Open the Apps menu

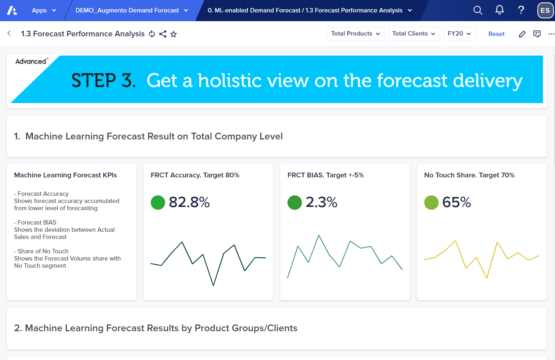pos(44,10)
